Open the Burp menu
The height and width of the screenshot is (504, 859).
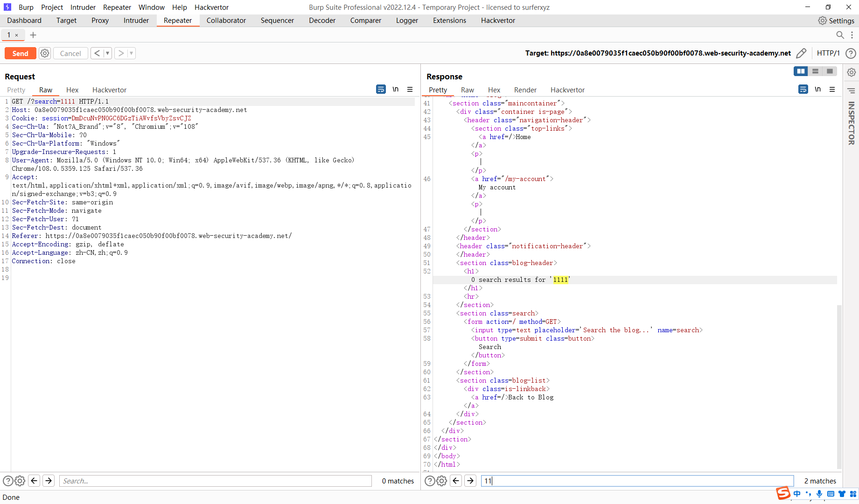pos(26,7)
